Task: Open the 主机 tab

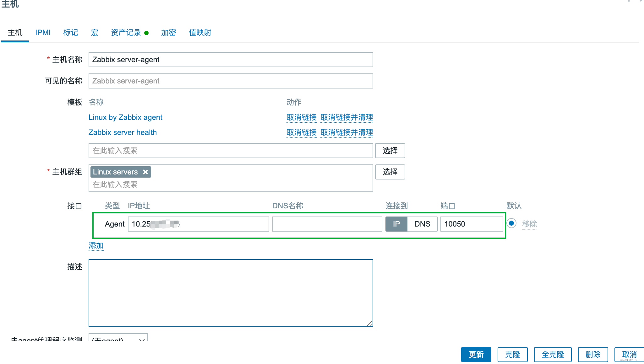Action: coord(15,33)
